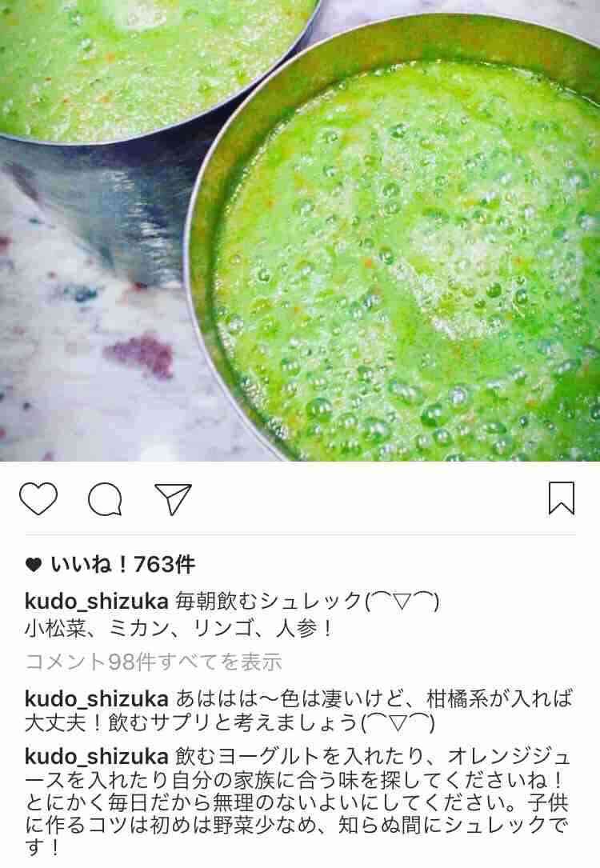Screen dimensions: 600x868
Task: Share the post with the paper plane icon
Action: (174, 498)
